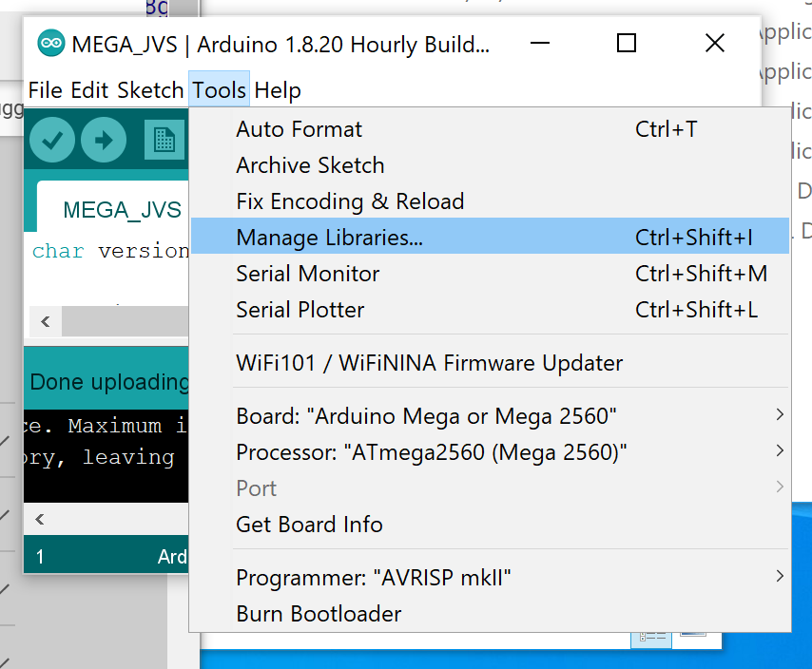Open the File menu
The height and width of the screenshot is (669, 812).
pos(45,90)
